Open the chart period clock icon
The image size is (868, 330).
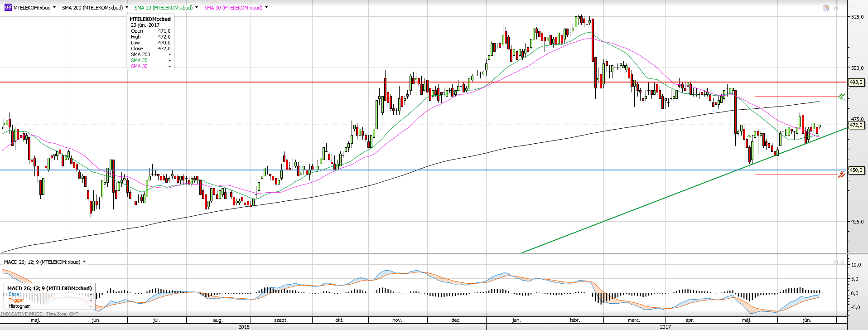[x=826, y=8]
